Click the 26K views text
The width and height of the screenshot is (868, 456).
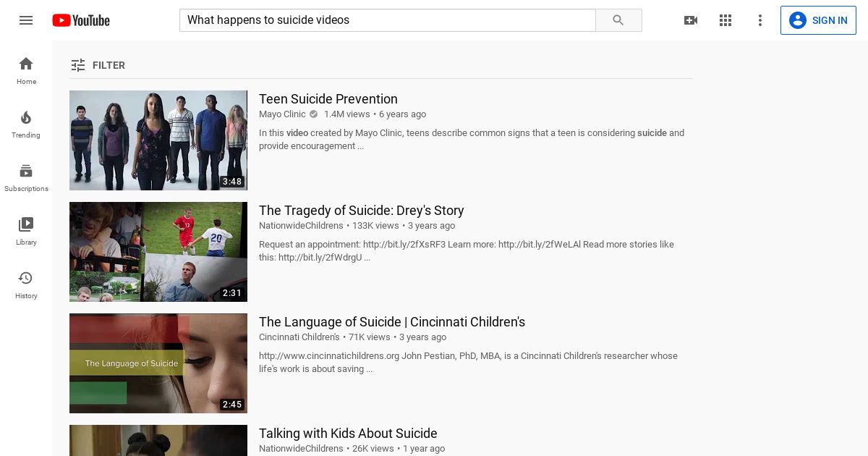pos(373,449)
